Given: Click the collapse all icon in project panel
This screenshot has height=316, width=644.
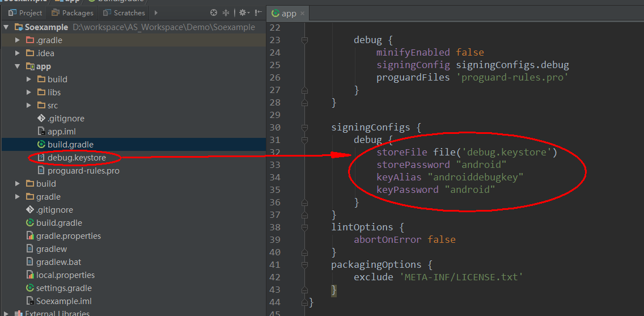Looking at the screenshot, I should [226, 12].
